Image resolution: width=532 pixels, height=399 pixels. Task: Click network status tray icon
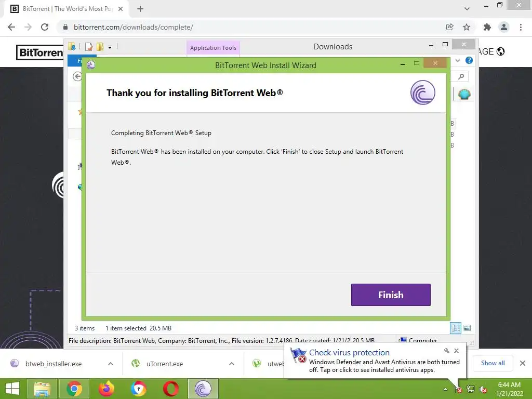(x=471, y=389)
